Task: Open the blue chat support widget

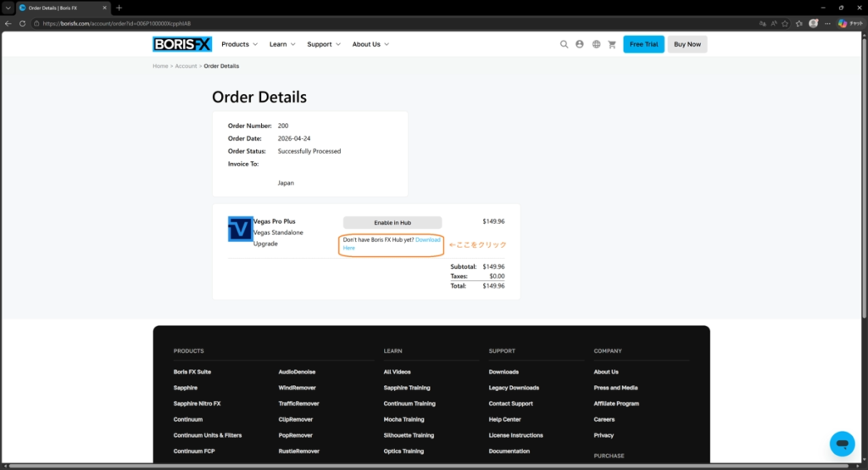Action: [842, 444]
